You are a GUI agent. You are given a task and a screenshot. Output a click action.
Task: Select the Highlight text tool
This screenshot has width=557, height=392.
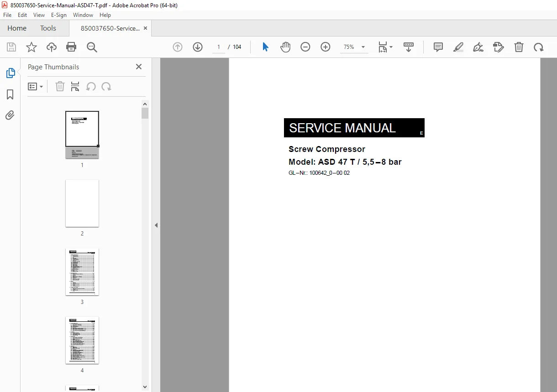458,47
